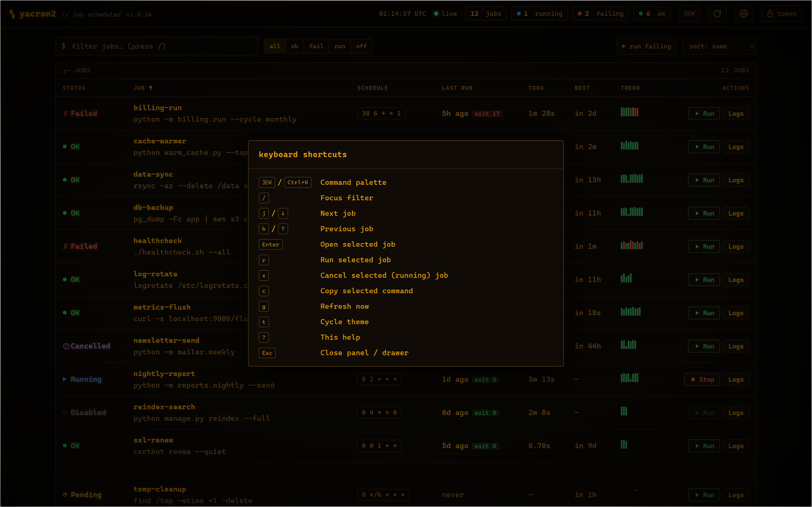
Task: Select the 'off' filter segment
Action: tap(361, 46)
